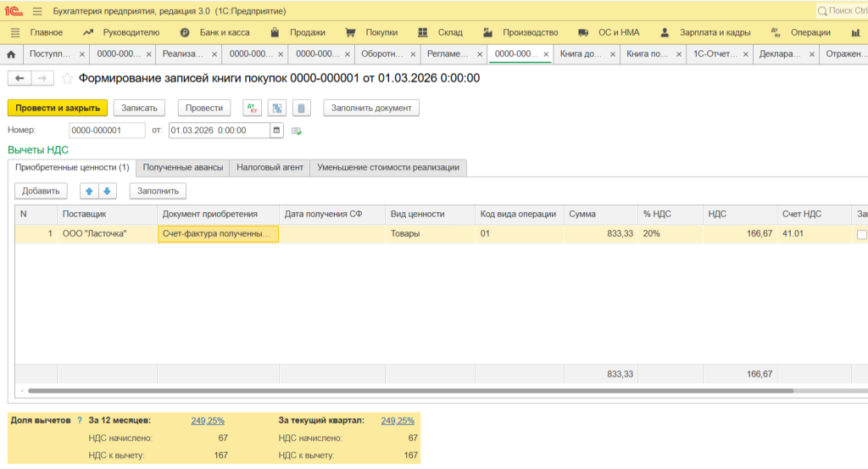The height and width of the screenshot is (469, 868).
Task: Show Дт/Кт postings for the document
Action: coord(252,109)
